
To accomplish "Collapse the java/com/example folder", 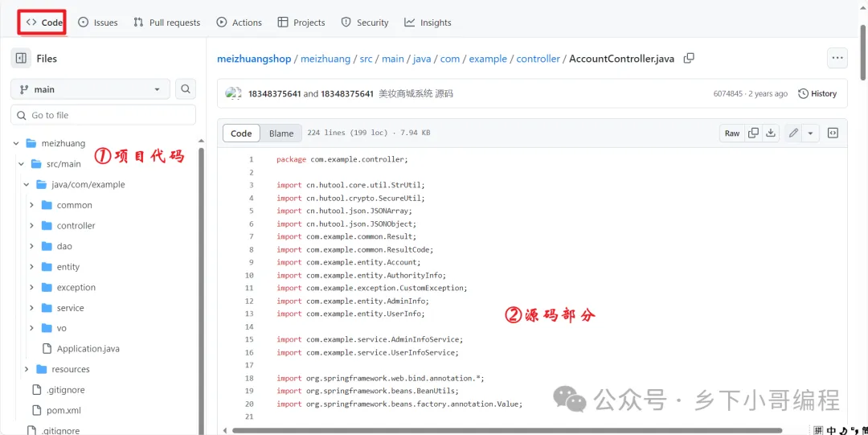I will (26, 184).
